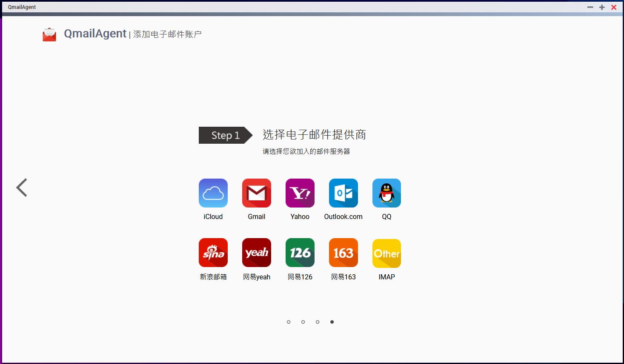Select the Yahoo mail icon
The width and height of the screenshot is (624, 364).
pos(300,193)
